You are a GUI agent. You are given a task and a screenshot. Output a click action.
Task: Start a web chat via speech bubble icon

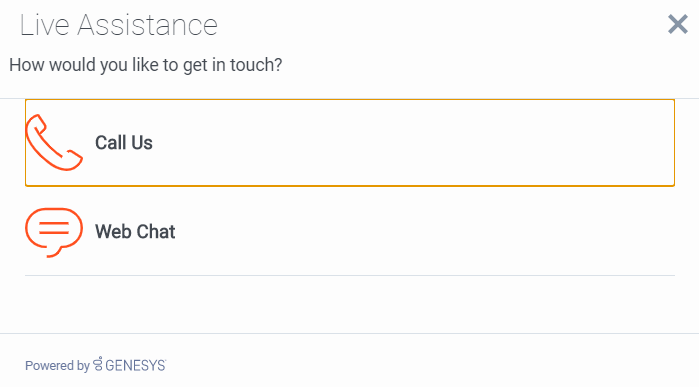(x=54, y=232)
